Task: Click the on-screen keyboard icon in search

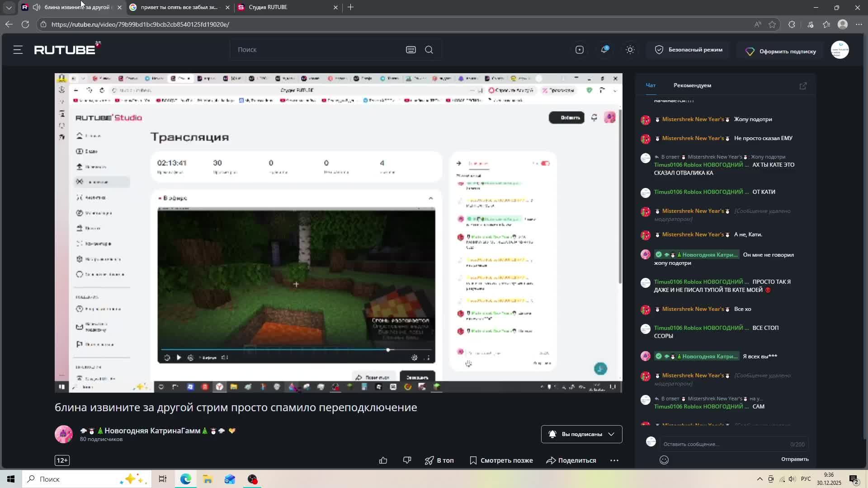Action: click(x=410, y=50)
